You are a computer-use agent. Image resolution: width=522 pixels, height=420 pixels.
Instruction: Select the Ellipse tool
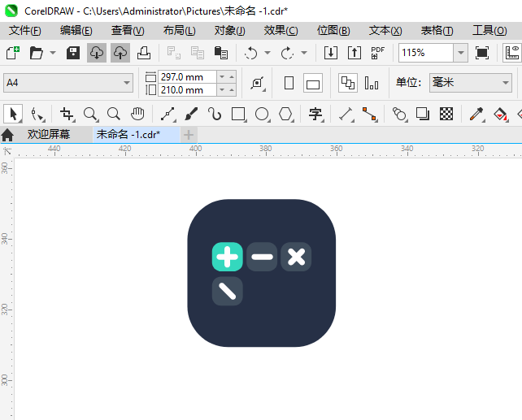[x=263, y=114]
